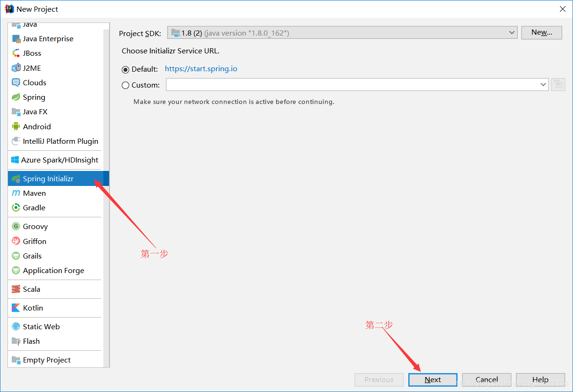Click the Android list label
The height and width of the screenshot is (392, 573).
[37, 126]
